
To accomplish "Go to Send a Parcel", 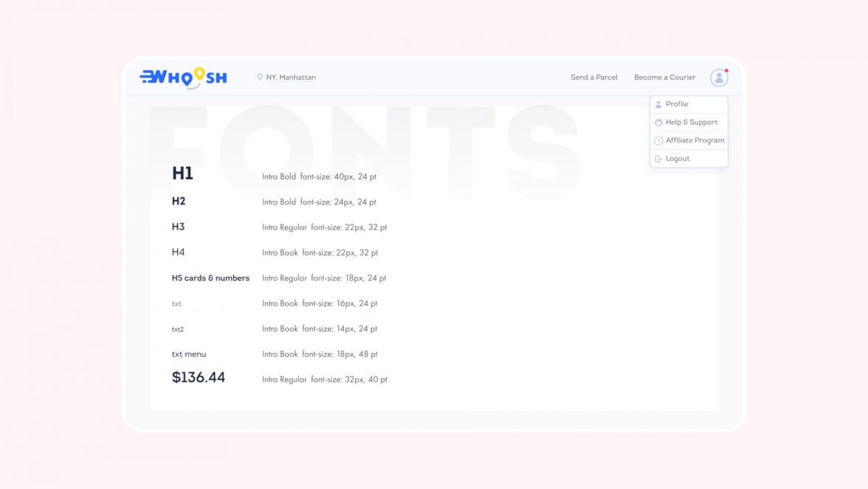I will click(x=594, y=78).
